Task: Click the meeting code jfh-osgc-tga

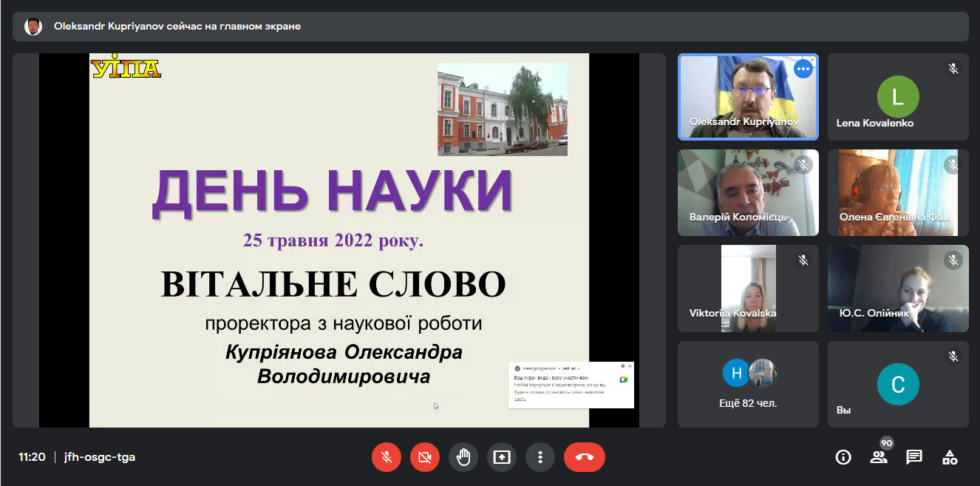Action: click(100, 457)
